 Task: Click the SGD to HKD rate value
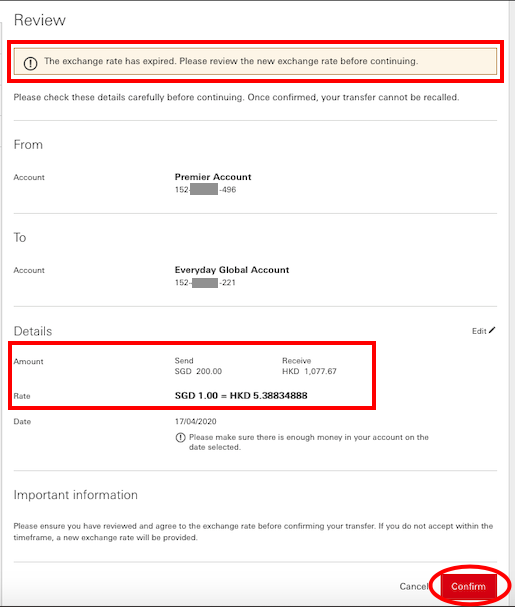[241, 396]
